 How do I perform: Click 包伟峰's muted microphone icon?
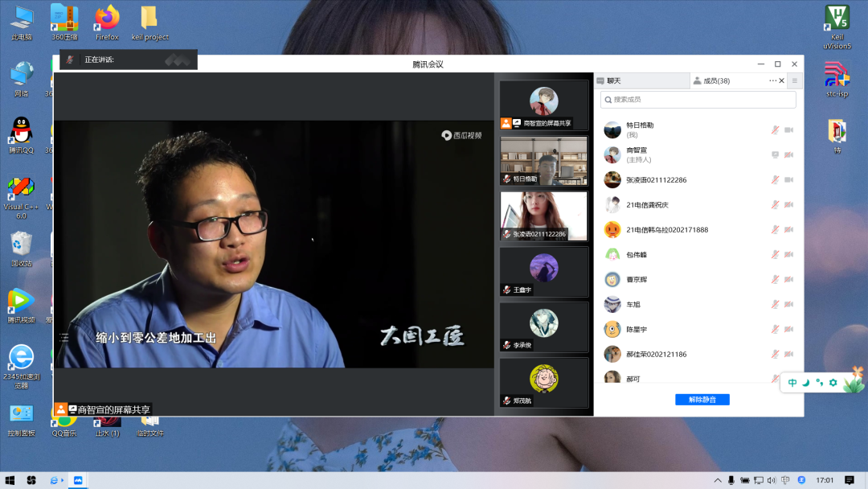pyautogui.click(x=775, y=254)
